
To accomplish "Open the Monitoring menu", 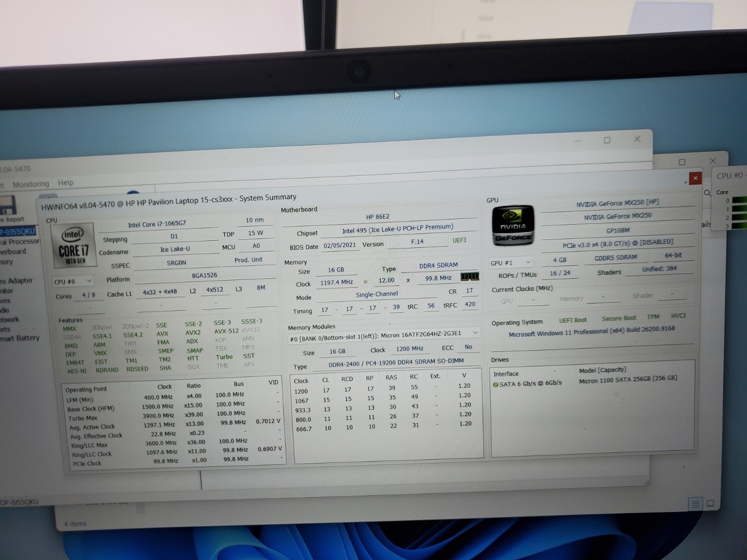I will tap(30, 184).
